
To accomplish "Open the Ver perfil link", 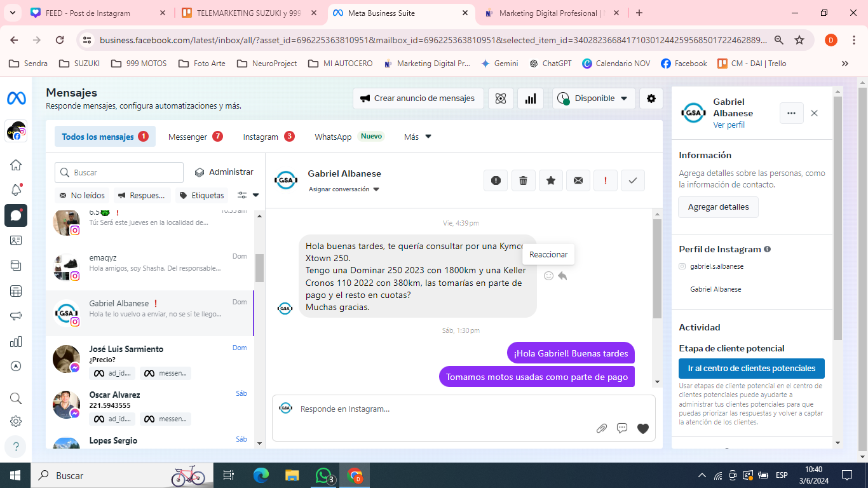I will pos(728,125).
